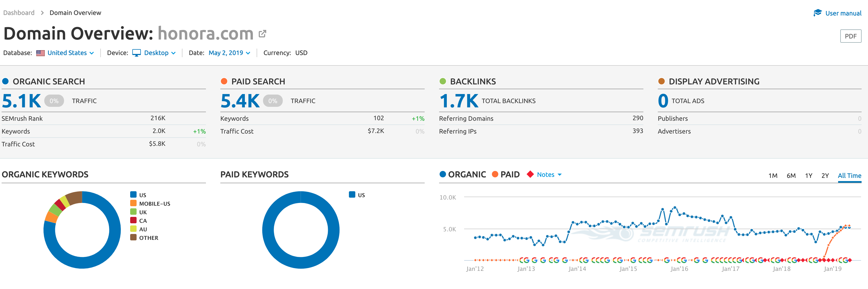Click the blue Organic Search dot
The height and width of the screenshot is (289, 868).
[5, 81]
